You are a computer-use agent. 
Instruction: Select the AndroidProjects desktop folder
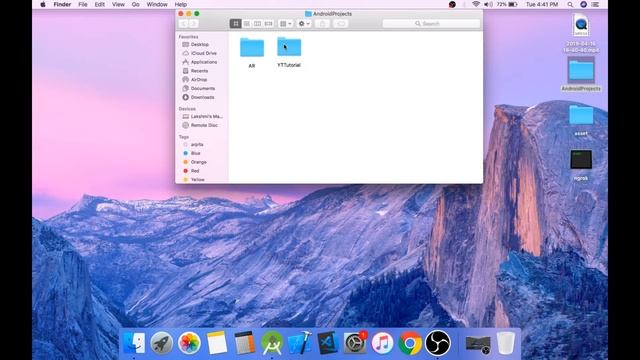tap(581, 74)
